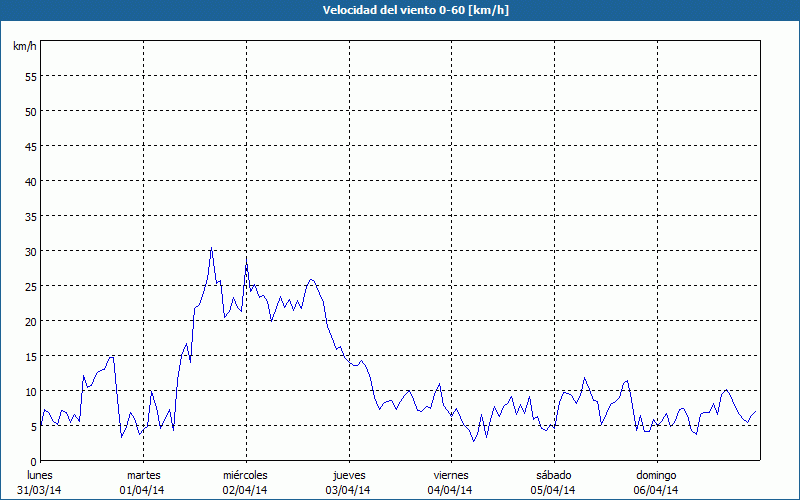This screenshot has height=500, width=800.
Task: Click the highest wind speed peak on the line
Action: click(211, 248)
